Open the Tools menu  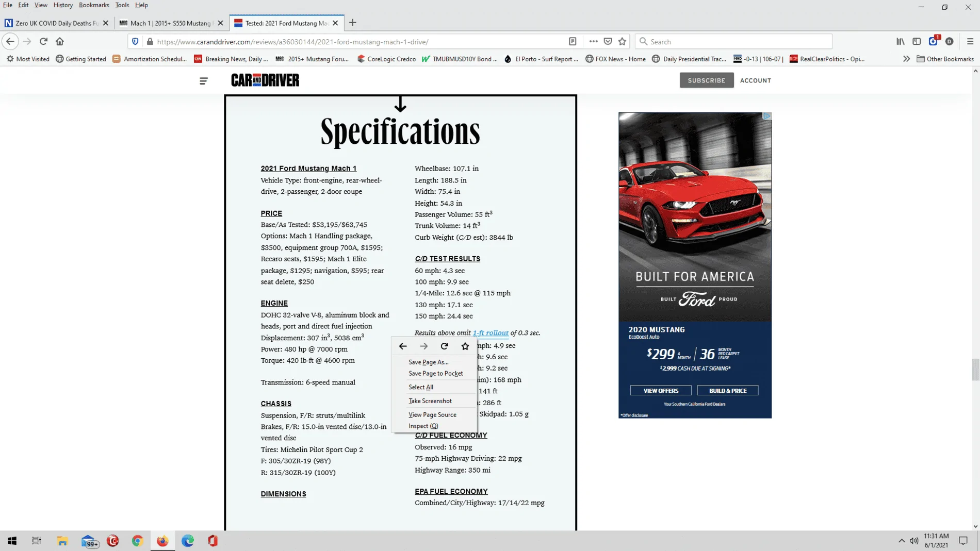pos(122,5)
